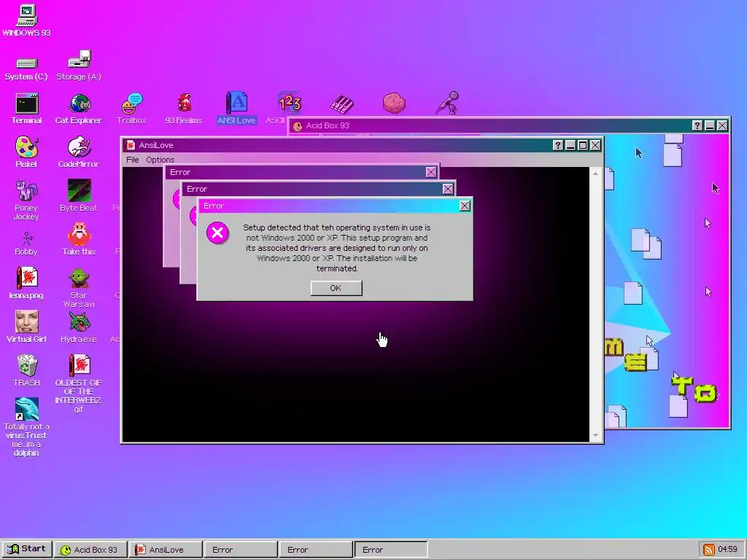This screenshot has width=747, height=560.
Task: Close the middle Error dialog
Action: (448, 189)
